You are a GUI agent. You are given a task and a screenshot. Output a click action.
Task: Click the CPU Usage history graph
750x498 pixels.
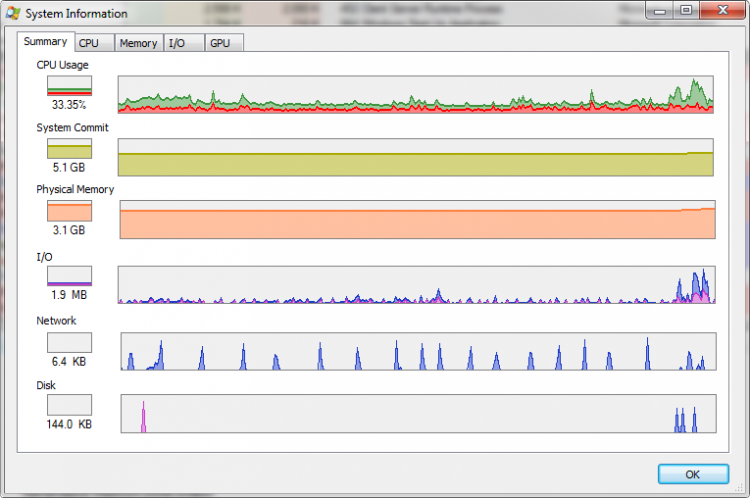[416, 94]
